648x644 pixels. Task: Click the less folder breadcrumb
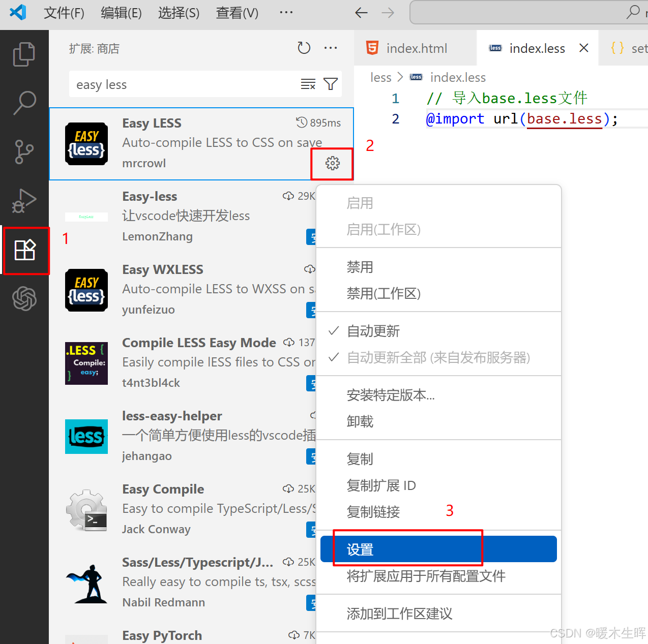(x=381, y=77)
